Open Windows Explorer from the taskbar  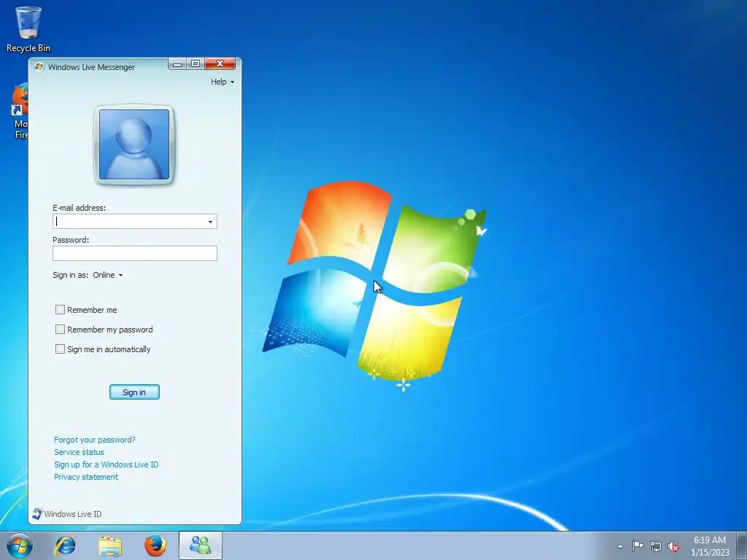point(110,545)
